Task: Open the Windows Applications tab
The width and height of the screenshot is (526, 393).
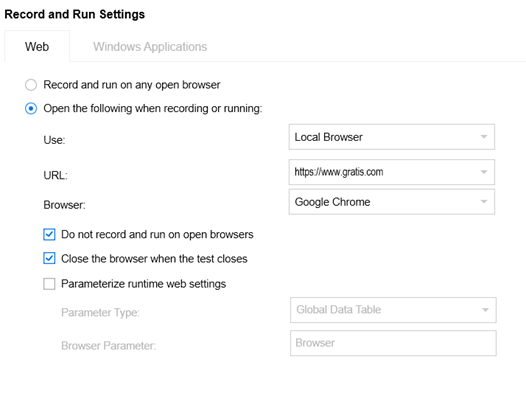Action: tap(150, 47)
